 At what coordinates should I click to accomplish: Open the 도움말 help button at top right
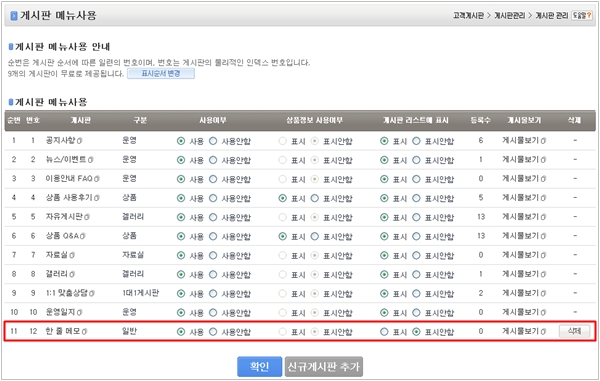click(582, 15)
